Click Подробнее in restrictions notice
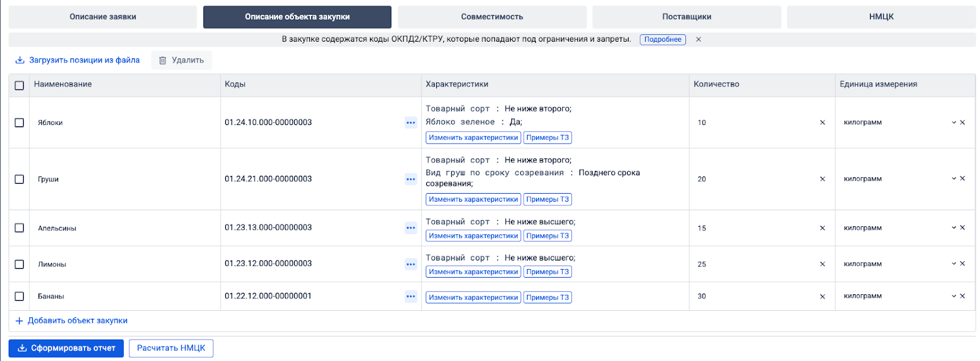The height and width of the screenshot is (361, 980). (663, 39)
